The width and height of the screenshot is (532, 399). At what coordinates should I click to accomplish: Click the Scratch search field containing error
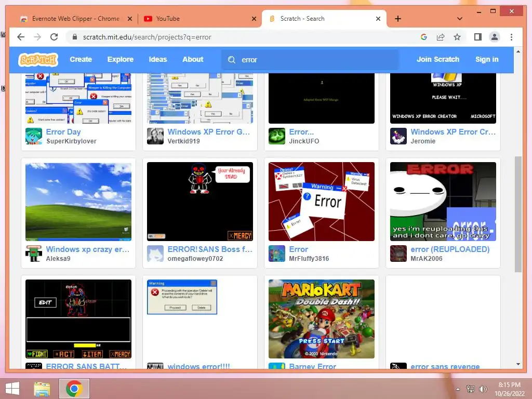[310, 60]
